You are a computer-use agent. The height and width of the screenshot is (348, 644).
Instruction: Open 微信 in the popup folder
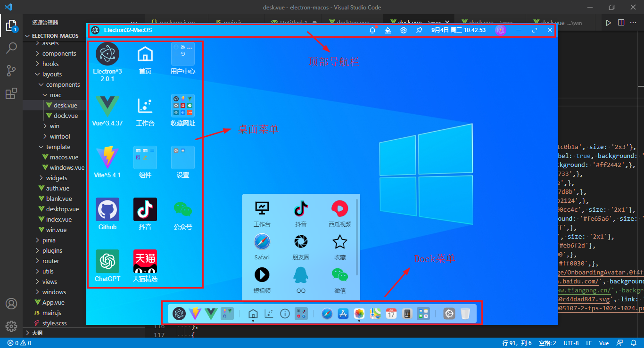coord(340,274)
